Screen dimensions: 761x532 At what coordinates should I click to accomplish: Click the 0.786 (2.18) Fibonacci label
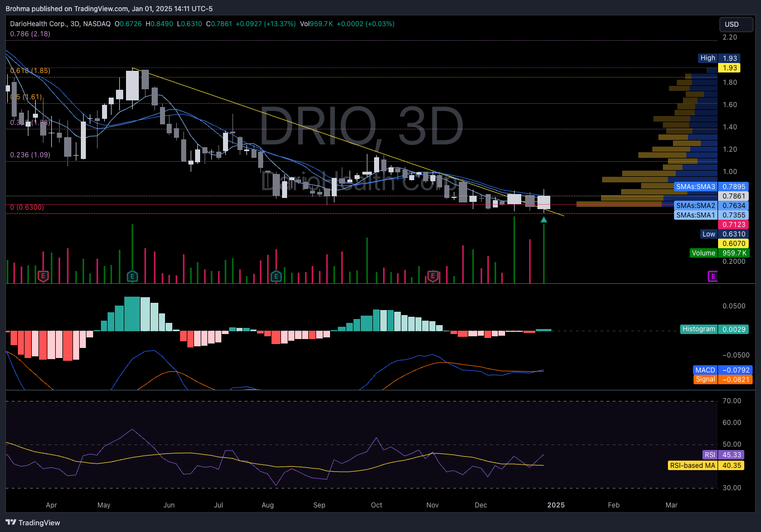30,34
